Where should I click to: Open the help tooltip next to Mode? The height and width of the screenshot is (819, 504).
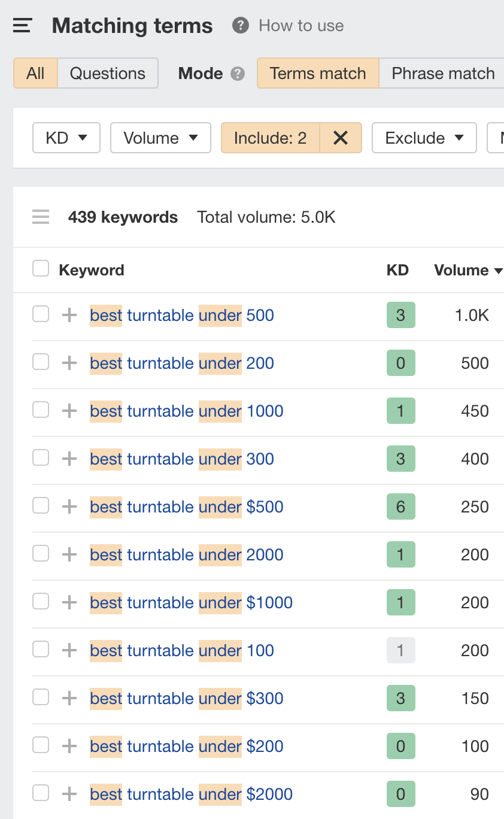tap(237, 74)
